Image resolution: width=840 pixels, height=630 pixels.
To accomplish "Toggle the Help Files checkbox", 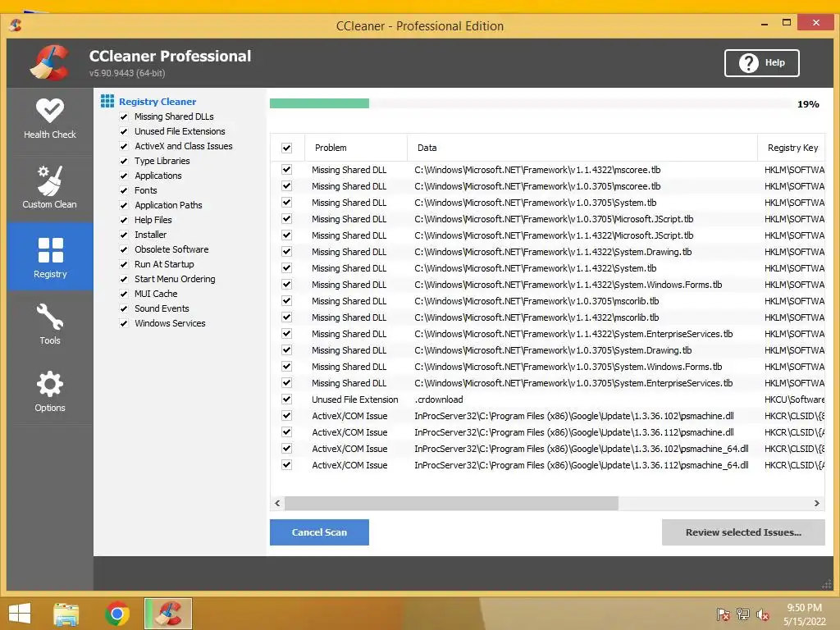I will pos(124,220).
